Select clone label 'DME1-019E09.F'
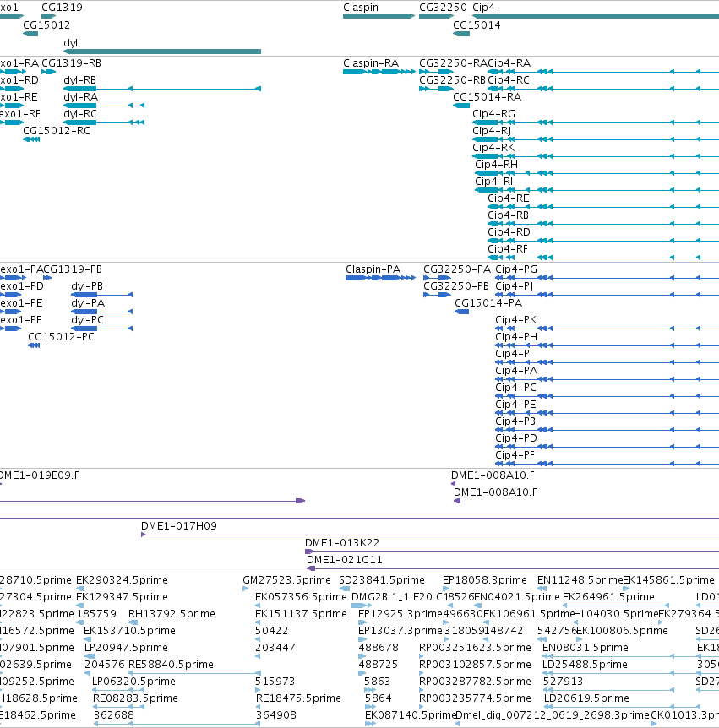The width and height of the screenshot is (719, 728). (x=40, y=475)
